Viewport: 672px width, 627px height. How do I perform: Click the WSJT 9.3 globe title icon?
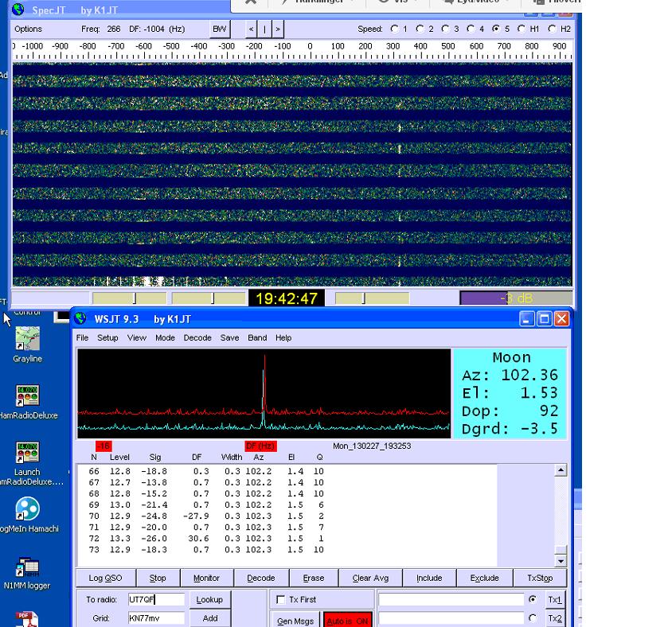[80, 318]
